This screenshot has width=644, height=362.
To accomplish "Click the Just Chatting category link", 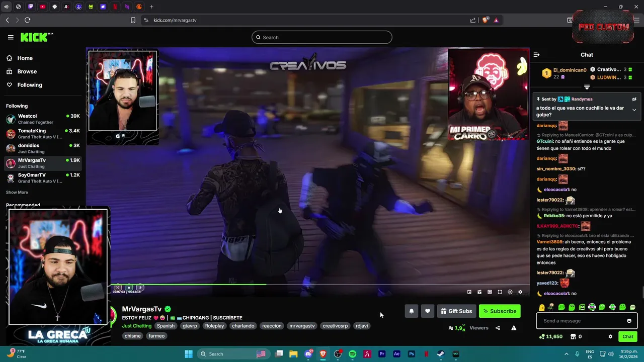I will (x=136, y=326).
